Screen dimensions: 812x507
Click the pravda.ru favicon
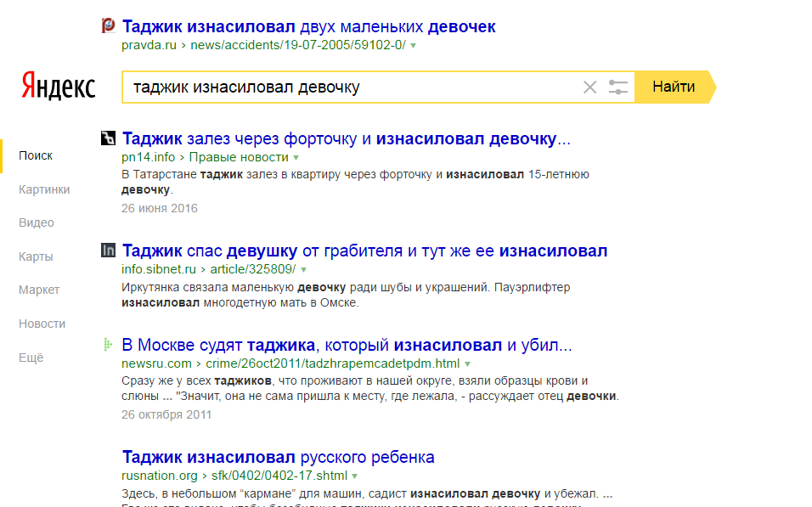[x=108, y=25]
